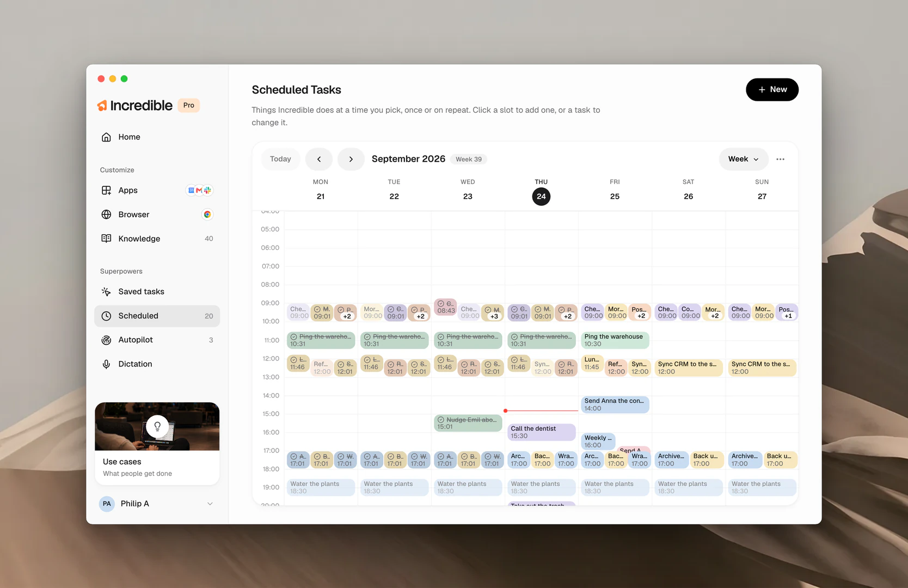Select Thursday 24 in the header

[541, 197]
